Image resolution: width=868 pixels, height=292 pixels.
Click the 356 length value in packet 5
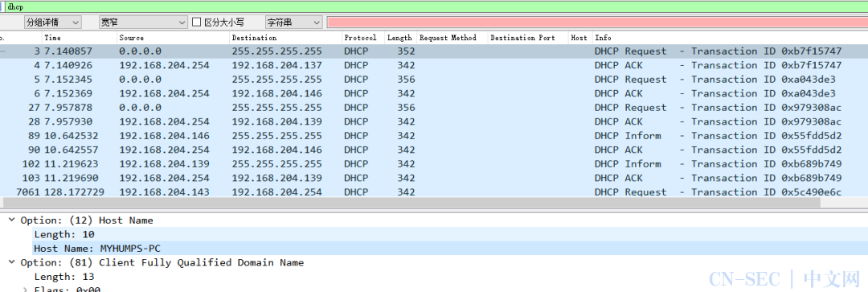[406, 79]
